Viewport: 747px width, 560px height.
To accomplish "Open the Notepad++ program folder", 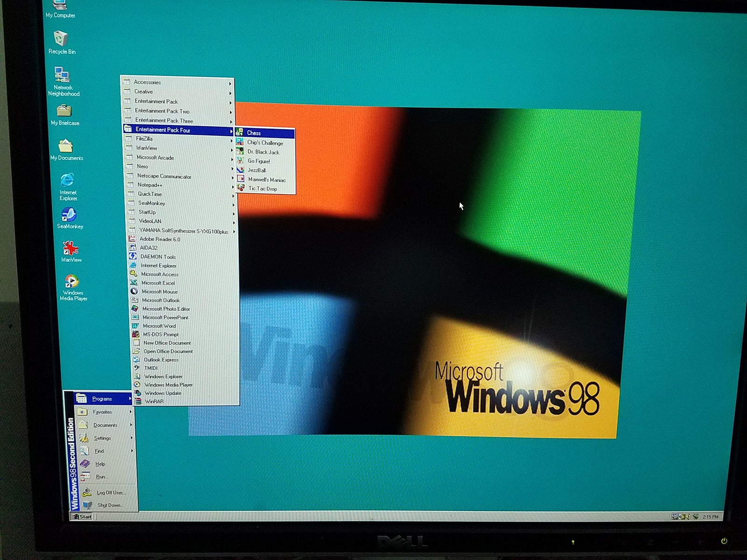I will tap(180, 185).
